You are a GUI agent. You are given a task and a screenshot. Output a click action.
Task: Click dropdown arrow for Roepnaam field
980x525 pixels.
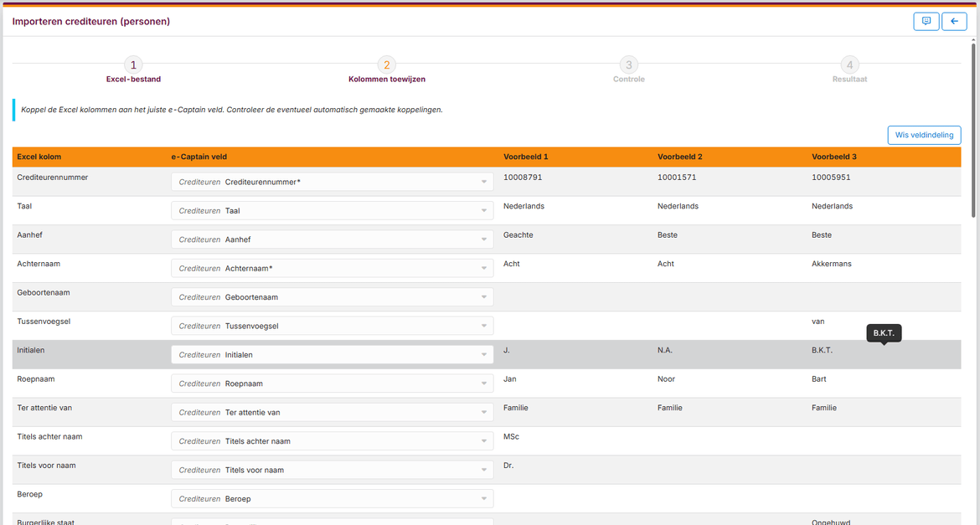(483, 383)
